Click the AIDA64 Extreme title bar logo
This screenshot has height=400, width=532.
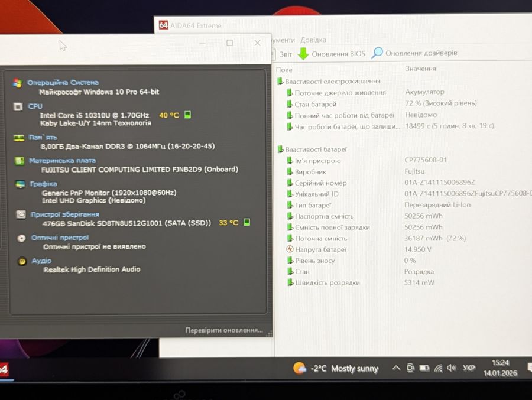(x=163, y=25)
